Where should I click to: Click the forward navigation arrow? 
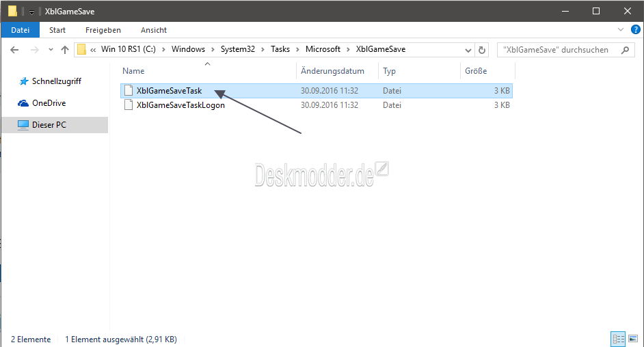click(35, 50)
